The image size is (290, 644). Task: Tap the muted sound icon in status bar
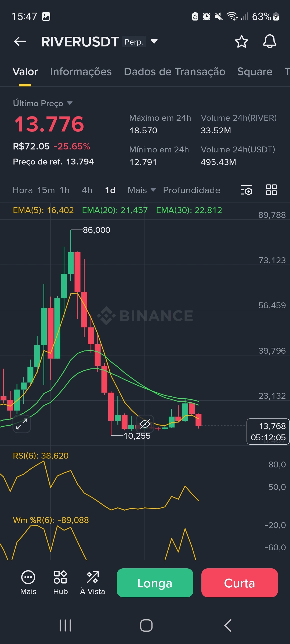click(x=219, y=17)
